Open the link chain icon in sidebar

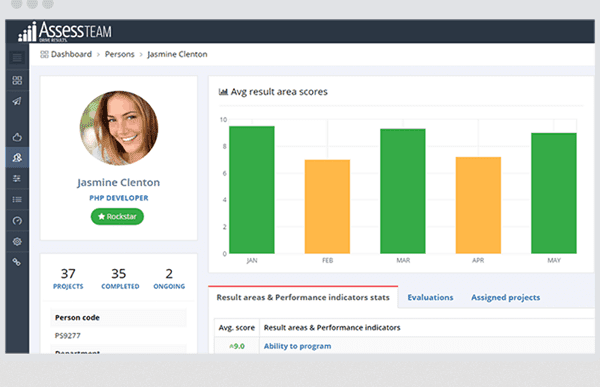[x=17, y=262]
